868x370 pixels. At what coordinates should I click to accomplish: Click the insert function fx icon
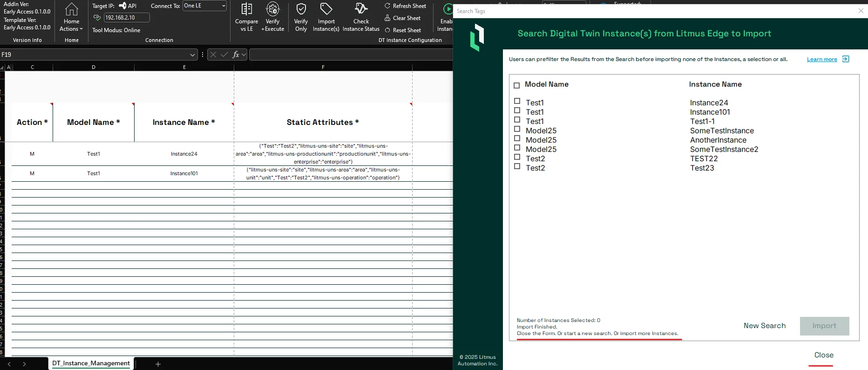tap(236, 55)
